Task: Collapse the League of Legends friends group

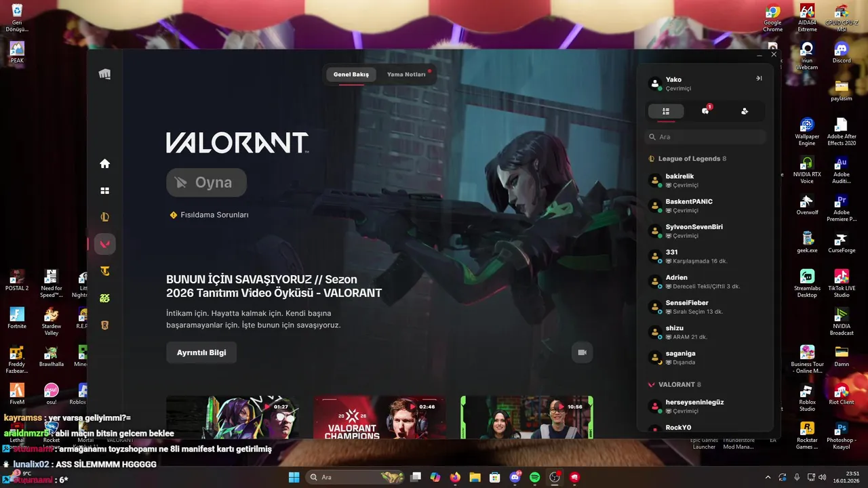Action: point(687,159)
